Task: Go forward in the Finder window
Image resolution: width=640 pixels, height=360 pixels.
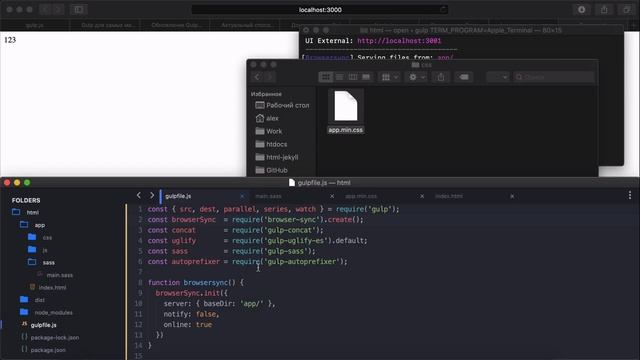Action: (x=270, y=77)
